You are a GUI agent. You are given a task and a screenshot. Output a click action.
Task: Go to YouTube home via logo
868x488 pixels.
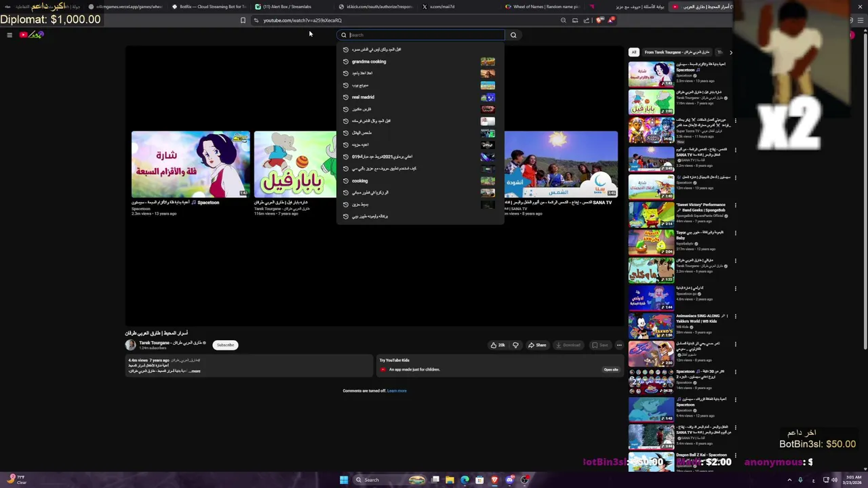(32, 35)
